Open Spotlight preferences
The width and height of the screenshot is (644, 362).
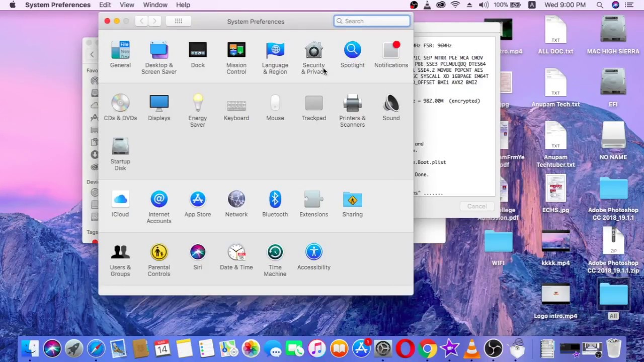point(352,54)
